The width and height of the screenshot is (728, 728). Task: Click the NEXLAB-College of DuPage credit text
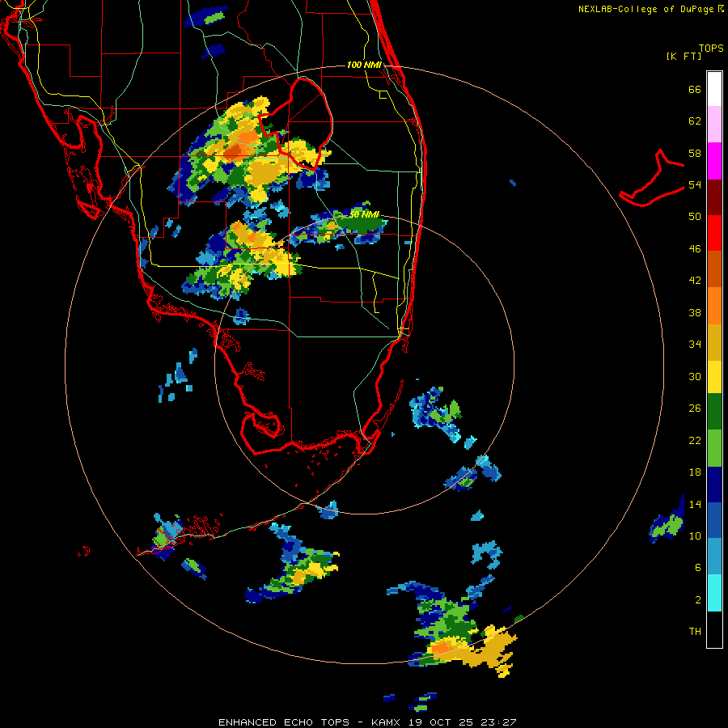point(650,9)
